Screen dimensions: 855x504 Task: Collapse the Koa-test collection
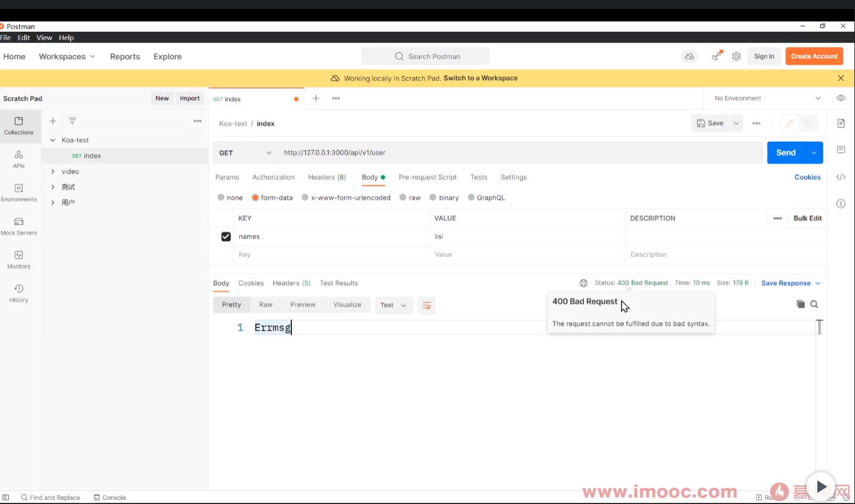53,140
